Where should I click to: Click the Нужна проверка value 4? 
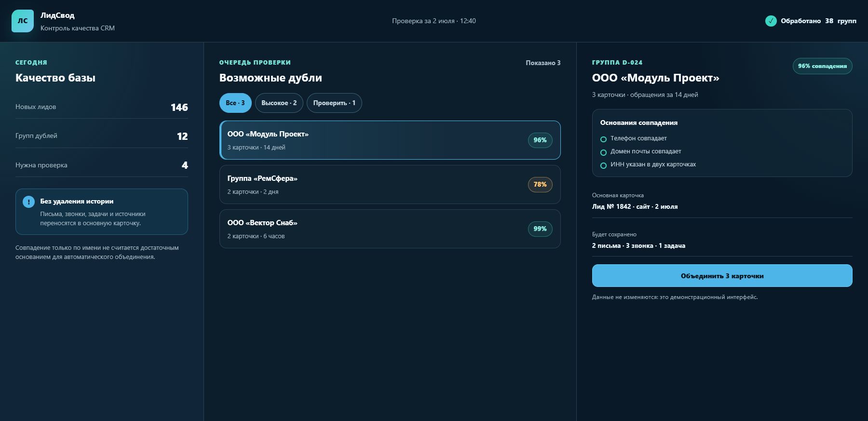click(185, 165)
